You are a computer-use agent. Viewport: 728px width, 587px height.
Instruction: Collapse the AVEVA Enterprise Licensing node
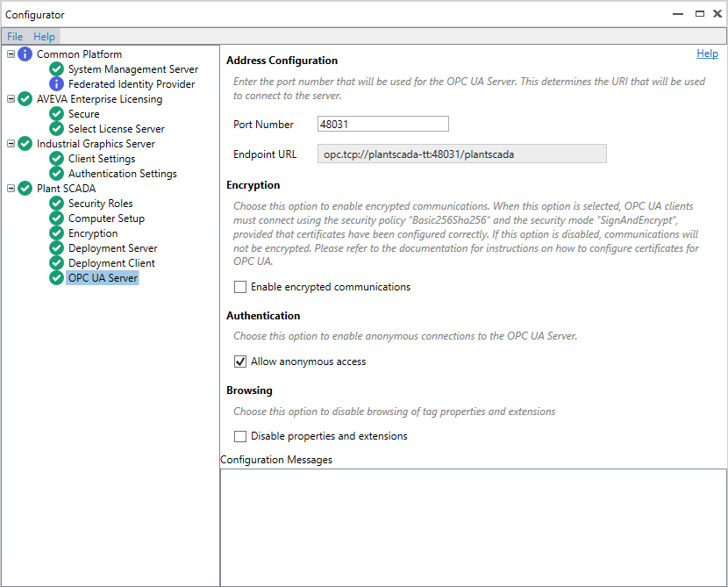(11, 99)
